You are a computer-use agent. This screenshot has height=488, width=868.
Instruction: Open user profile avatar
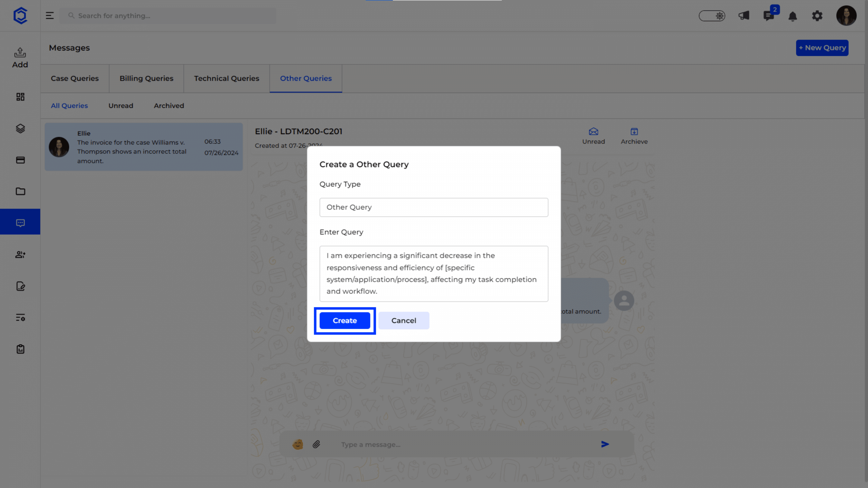pyautogui.click(x=846, y=15)
